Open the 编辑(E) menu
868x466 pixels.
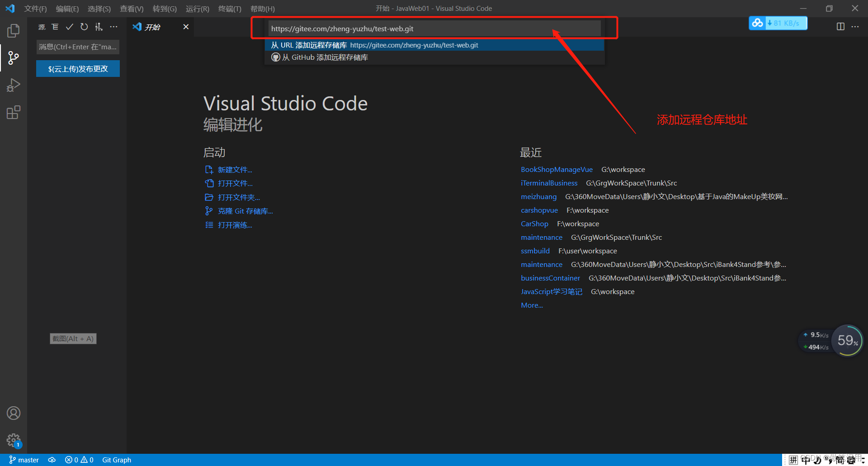click(67, 9)
